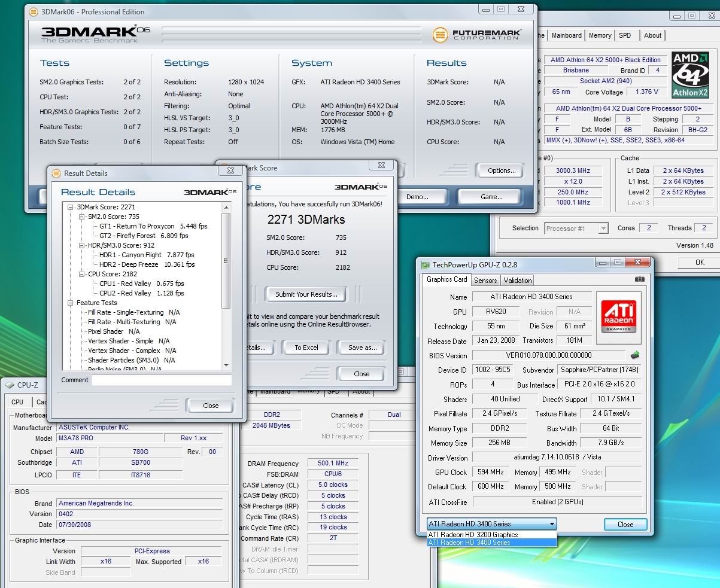Screen dimensions: 720x588
Task: Select 'Vertex Shader - Simple' tree row
Action: click(x=129, y=341)
